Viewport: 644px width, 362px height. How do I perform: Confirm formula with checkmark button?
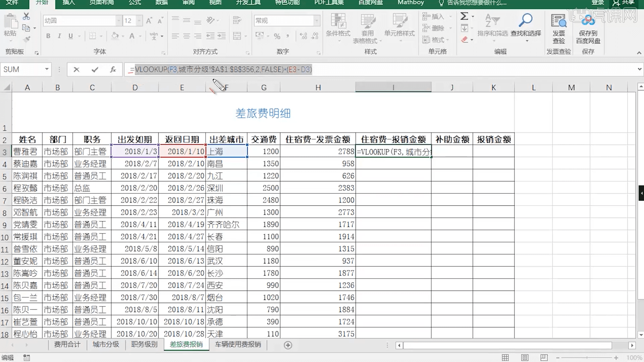[x=95, y=69]
